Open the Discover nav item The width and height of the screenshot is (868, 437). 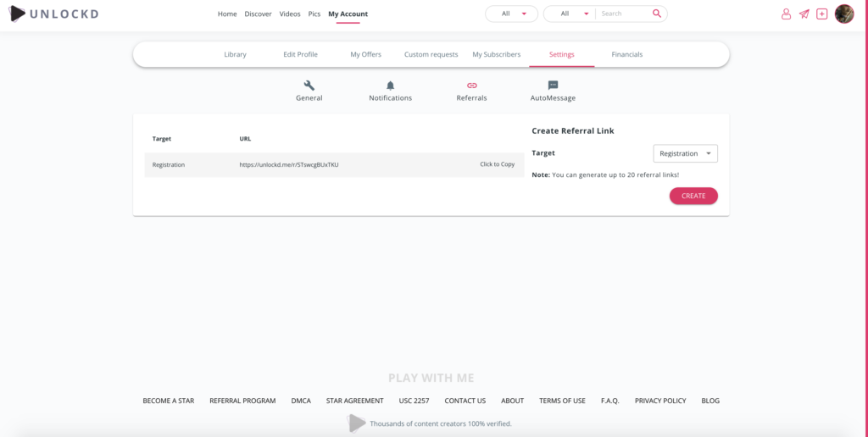[258, 14]
